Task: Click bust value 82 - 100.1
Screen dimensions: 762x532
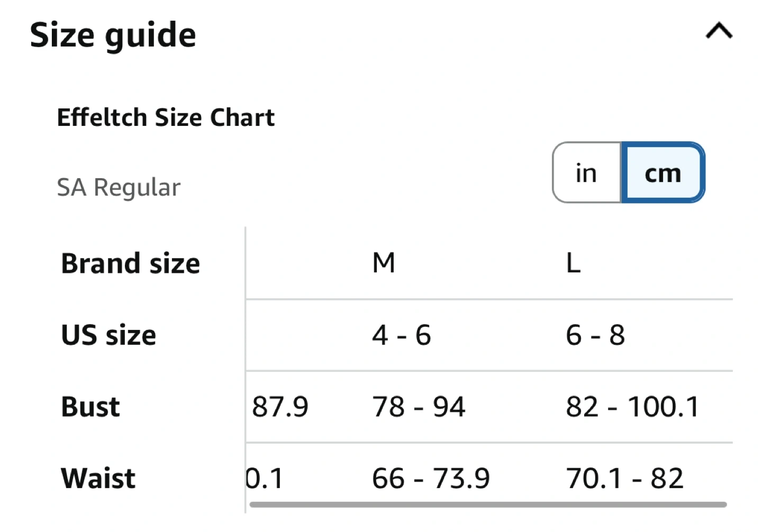Action: coord(632,407)
